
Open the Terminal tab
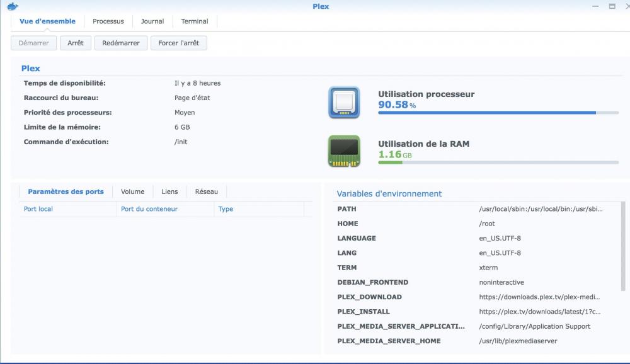click(195, 21)
